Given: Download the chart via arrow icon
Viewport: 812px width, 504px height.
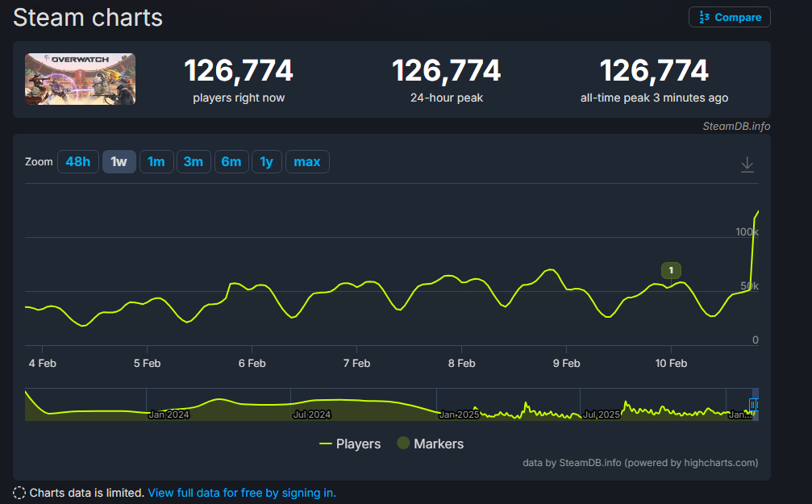Looking at the screenshot, I should [747, 165].
